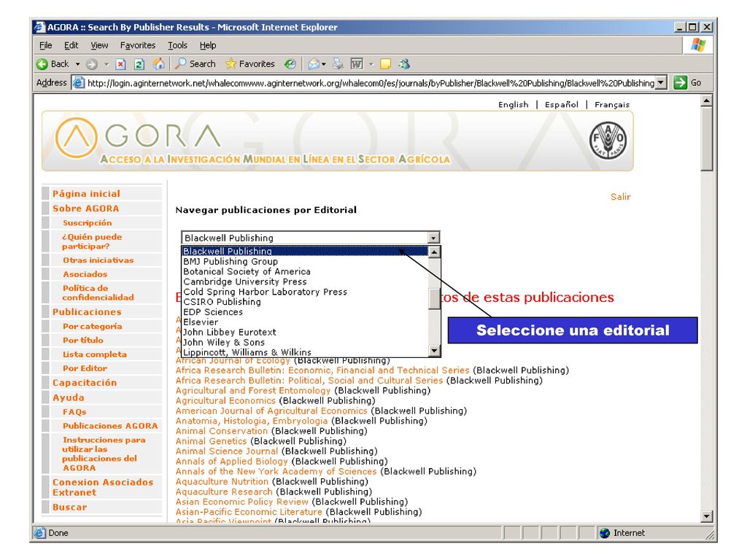Click the page scrollbar up arrow

(x=706, y=101)
